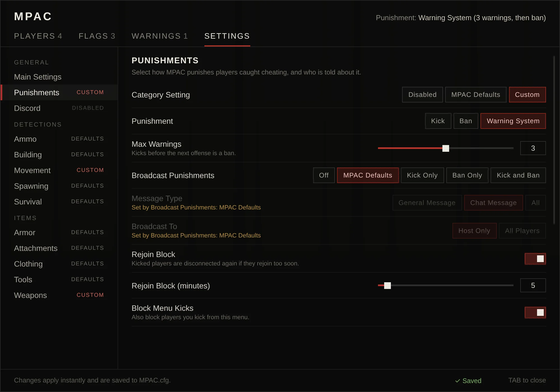The width and height of the screenshot is (560, 392).
Task: Select All under Message Type
Action: pyautogui.click(x=535, y=203)
